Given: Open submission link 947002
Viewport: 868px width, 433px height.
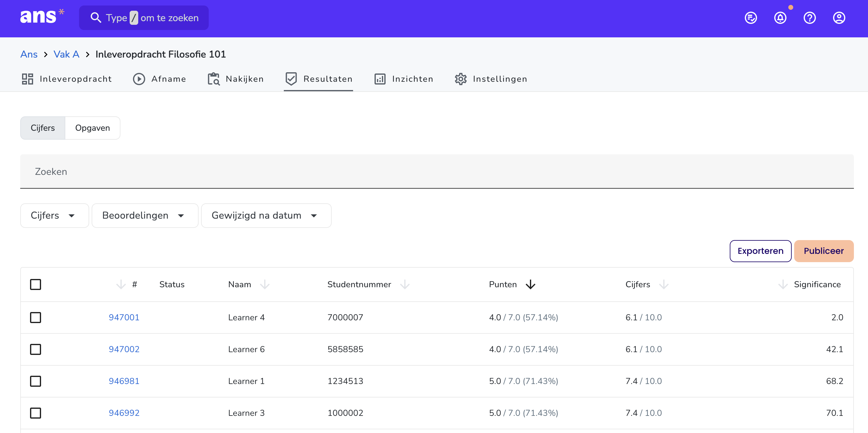Looking at the screenshot, I should coord(124,349).
